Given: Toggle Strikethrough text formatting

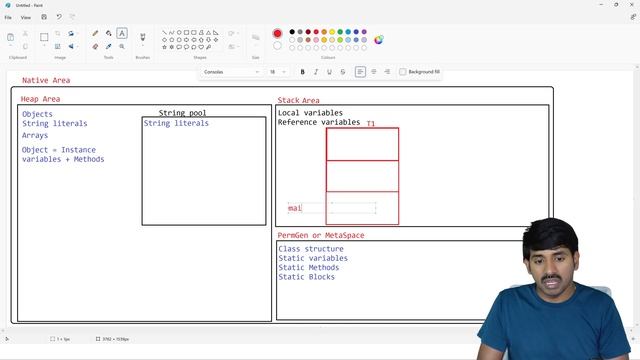Looking at the screenshot, I should (x=343, y=72).
